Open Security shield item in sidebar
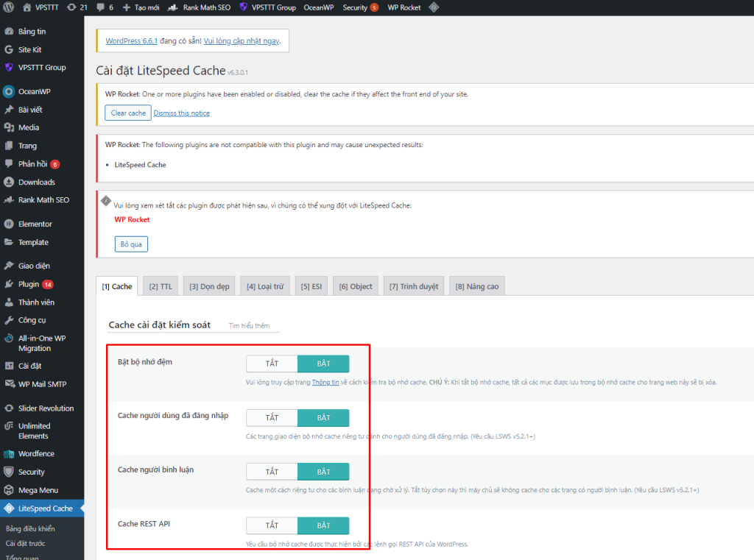The width and height of the screenshot is (754, 560). click(42, 472)
